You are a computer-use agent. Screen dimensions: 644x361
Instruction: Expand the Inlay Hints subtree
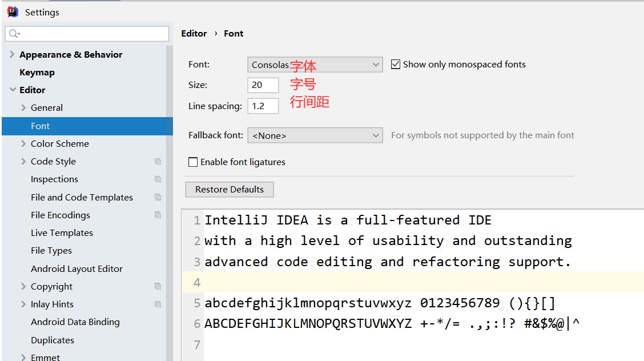point(23,304)
